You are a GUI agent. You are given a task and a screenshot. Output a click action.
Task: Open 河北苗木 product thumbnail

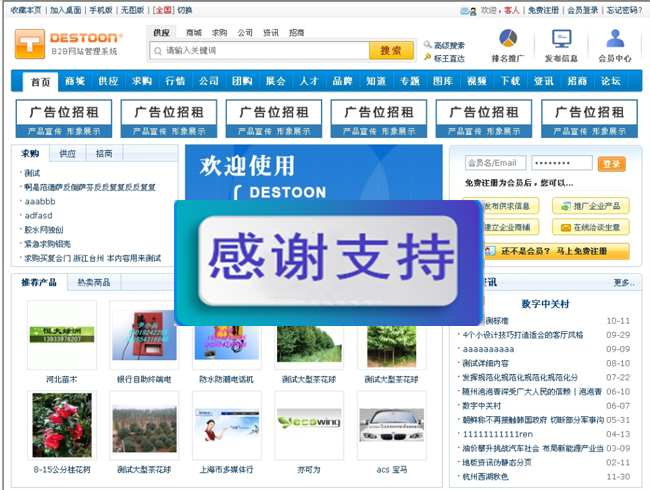pos(62,335)
